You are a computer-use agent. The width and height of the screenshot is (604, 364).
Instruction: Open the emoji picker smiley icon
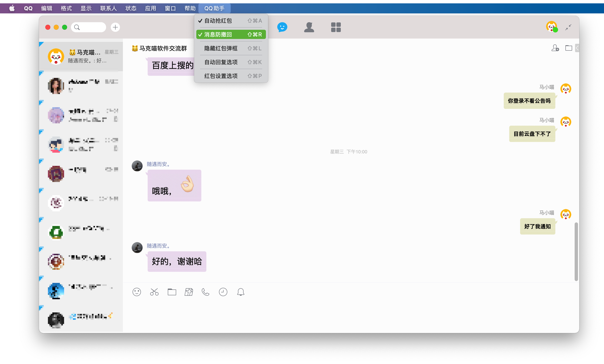137,292
